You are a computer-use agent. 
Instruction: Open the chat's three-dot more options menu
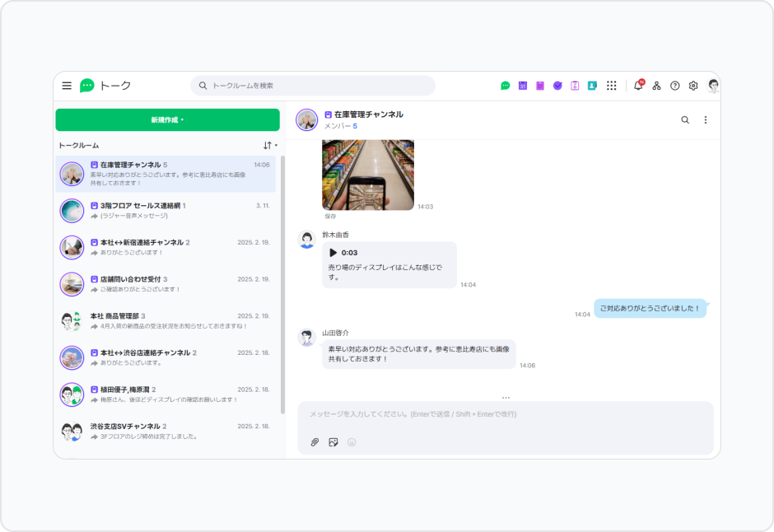pyautogui.click(x=705, y=120)
